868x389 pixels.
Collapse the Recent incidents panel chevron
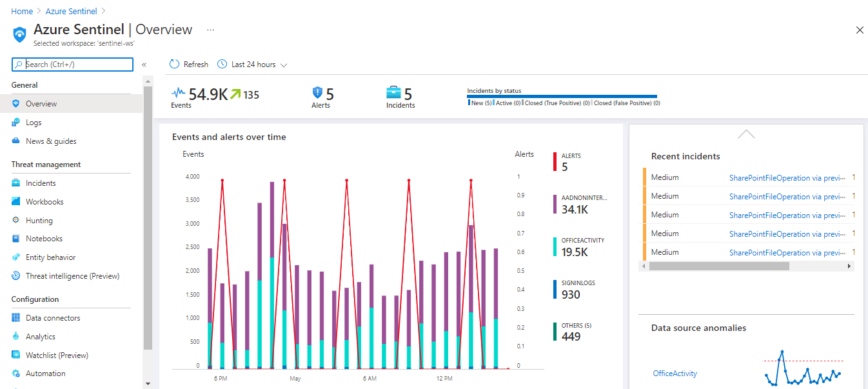click(746, 134)
